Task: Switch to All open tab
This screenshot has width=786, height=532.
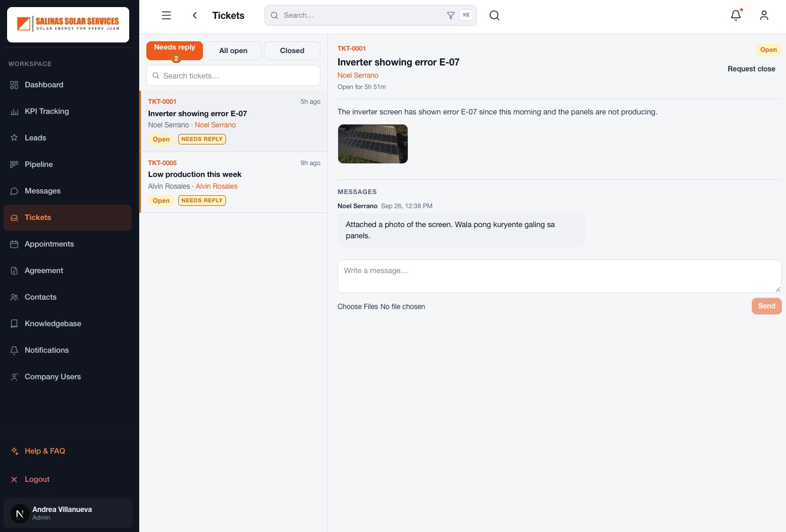Action: pos(233,51)
